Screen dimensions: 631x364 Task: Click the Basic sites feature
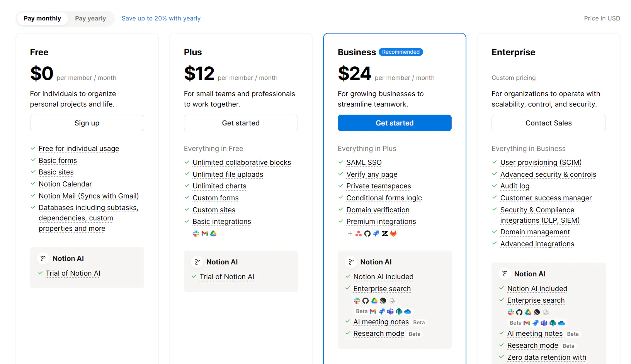coord(56,172)
